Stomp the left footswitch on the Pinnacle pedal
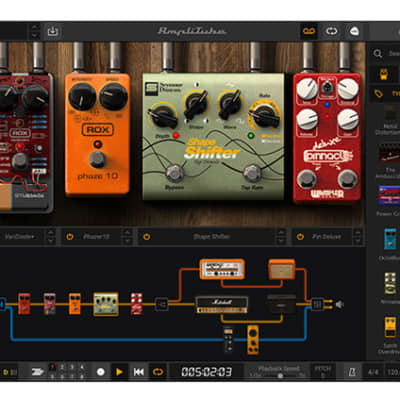The image size is (400, 400). (307, 179)
